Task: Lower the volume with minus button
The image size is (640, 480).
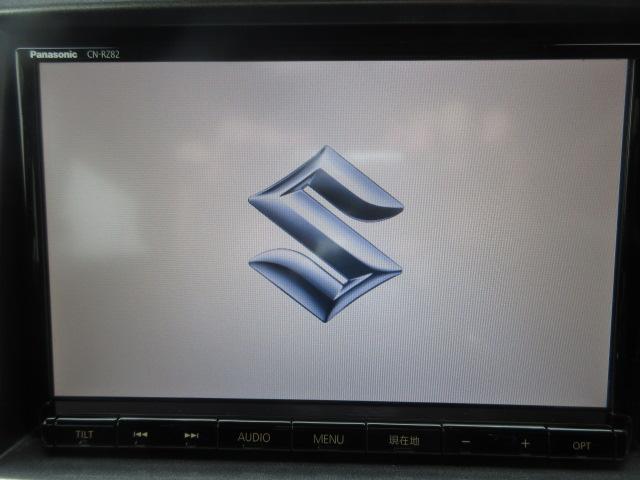Action: click(x=467, y=441)
